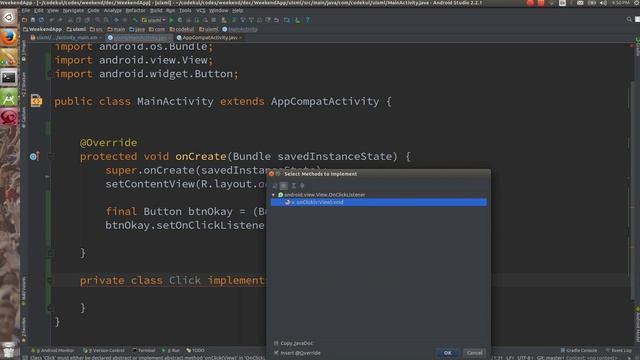Image resolution: width=640 pixels, height=360 pixels.
Task: Click the expand all icon in dialog toolbar
Action: pos(293,186)
